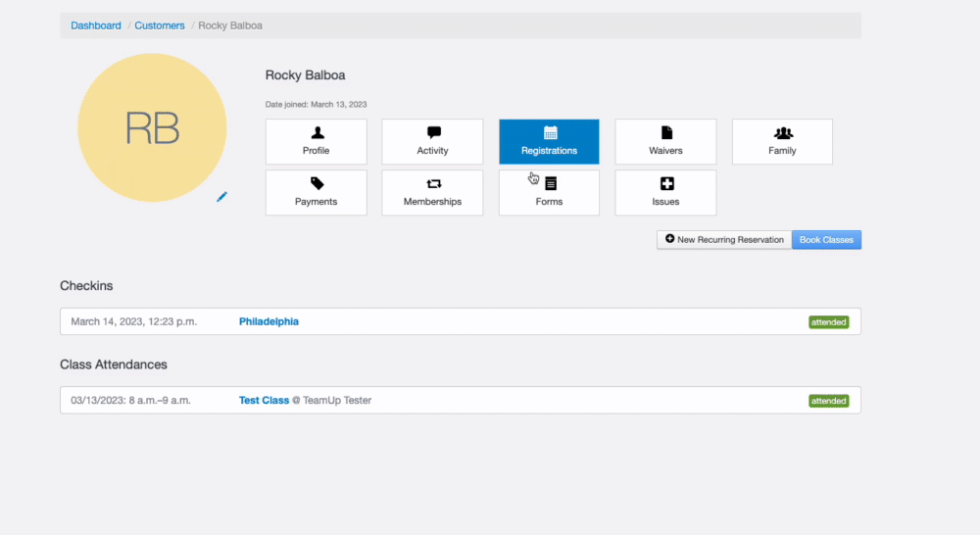Open the Test Class attendance link
This screenshot has width=980, height=535.
pyautogui.click(x=264, y=400)
